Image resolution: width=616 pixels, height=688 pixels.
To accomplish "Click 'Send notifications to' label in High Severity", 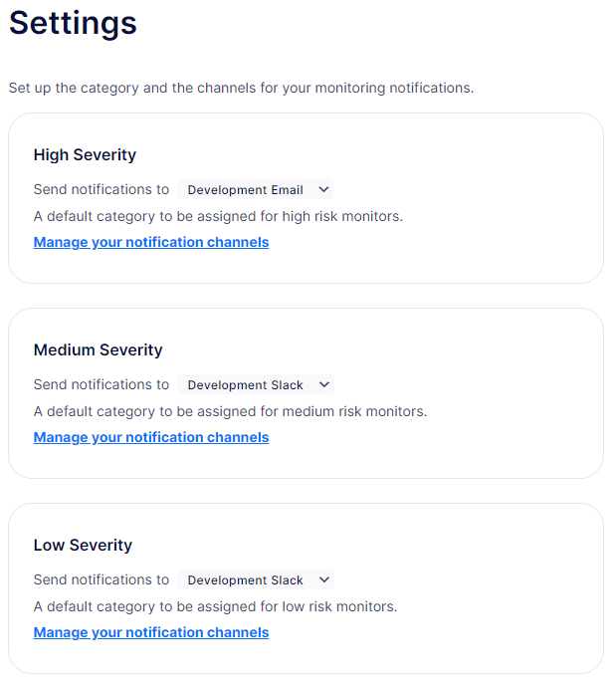I will tap(102, 189).
